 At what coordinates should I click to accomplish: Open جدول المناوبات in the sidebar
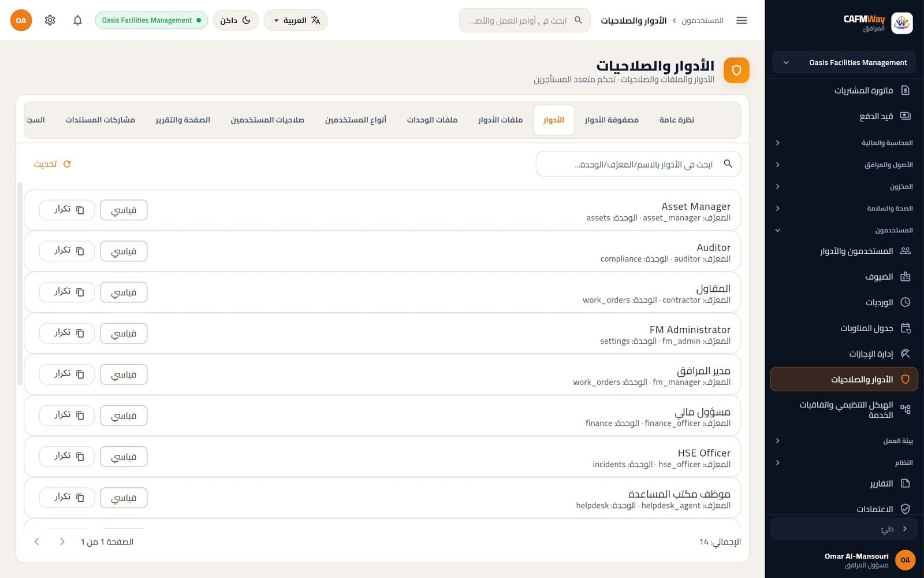tap(844, 328)
